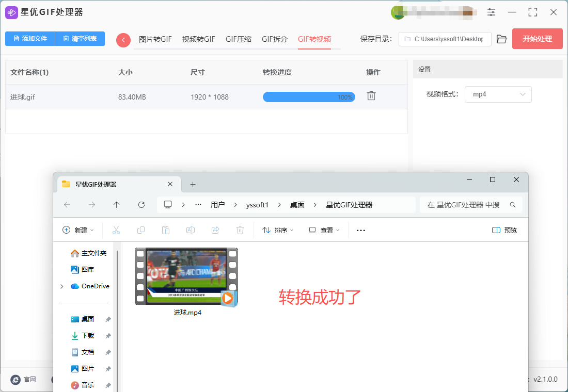Go up one folder level in Explorer
This screenshot has height=392, width=568.
pos(117,205)
